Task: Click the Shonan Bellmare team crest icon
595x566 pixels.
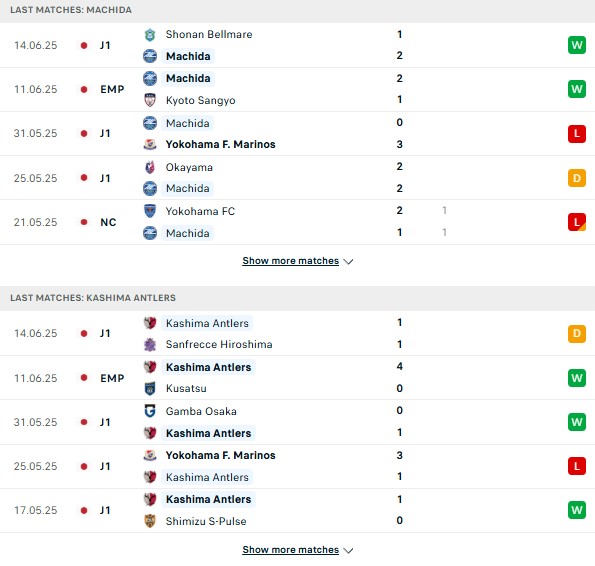Action: pos(150,35)
